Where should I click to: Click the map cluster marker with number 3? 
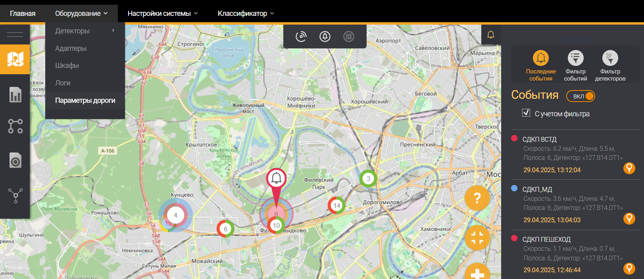tap(368, 179)
